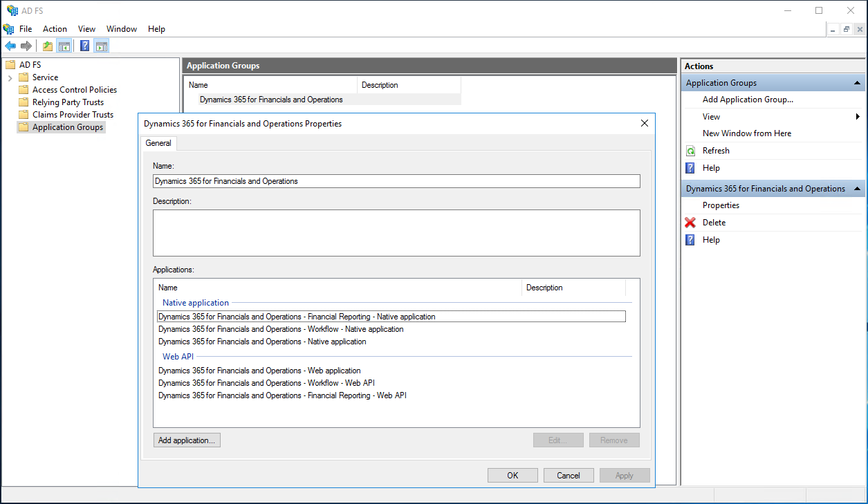Open the Help menu
The width and height of the screenshot is (868, 504).
(157, 29)
